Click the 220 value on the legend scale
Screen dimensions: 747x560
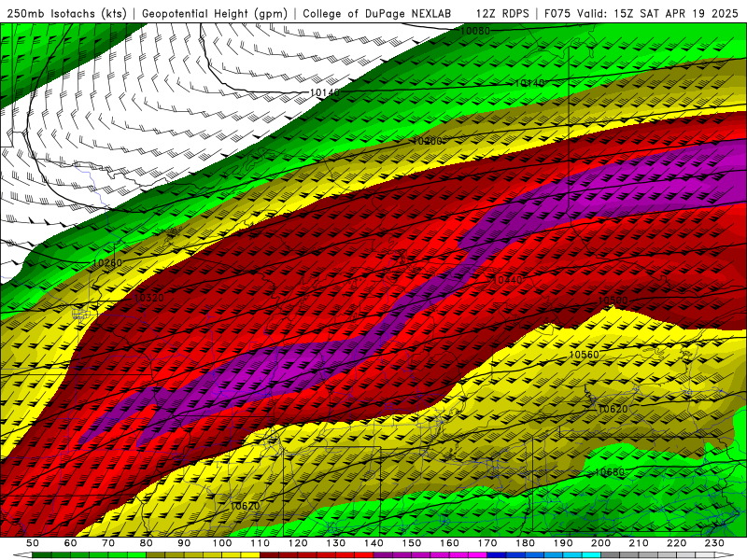coord(677,543)
